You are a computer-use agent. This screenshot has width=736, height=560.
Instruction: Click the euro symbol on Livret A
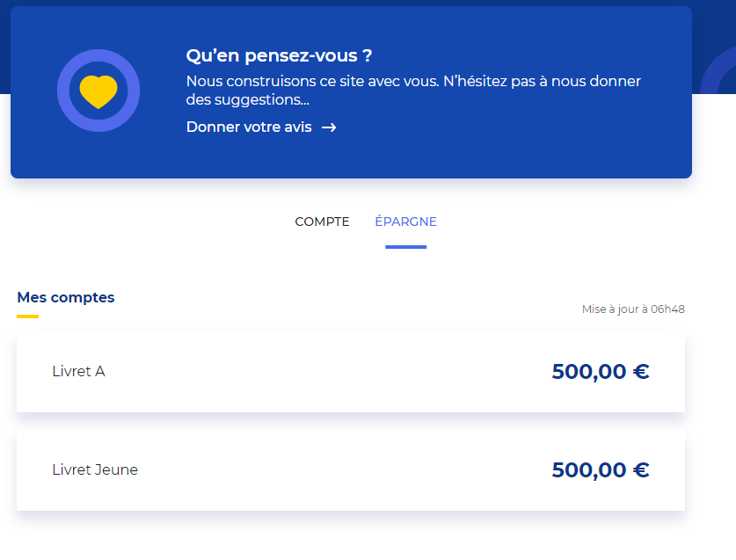coord(641,372)
